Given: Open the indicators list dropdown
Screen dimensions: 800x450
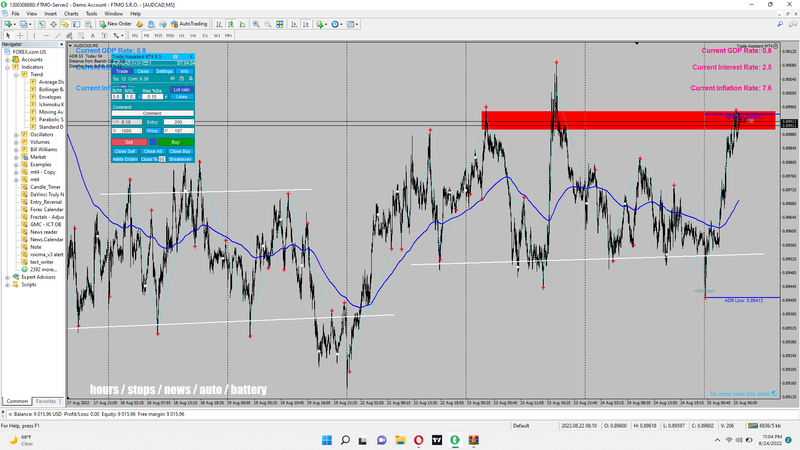Looking at the screenshot, I should [321, 24].
